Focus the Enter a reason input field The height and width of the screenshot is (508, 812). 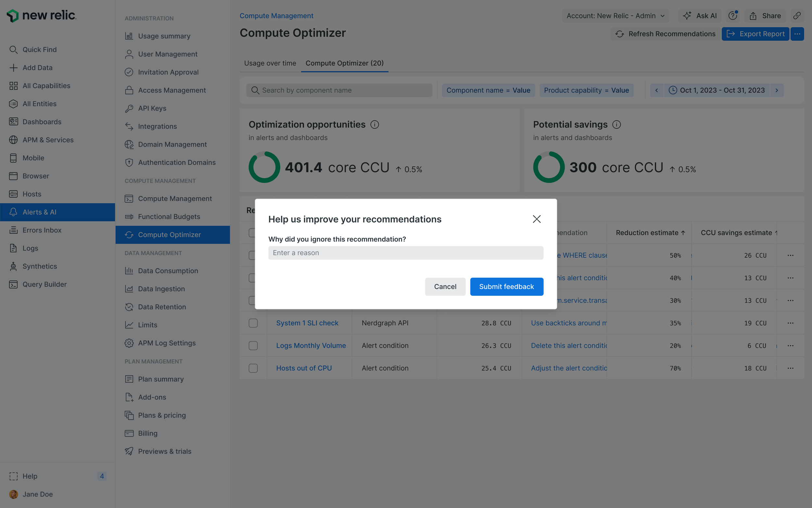[405, 253]
